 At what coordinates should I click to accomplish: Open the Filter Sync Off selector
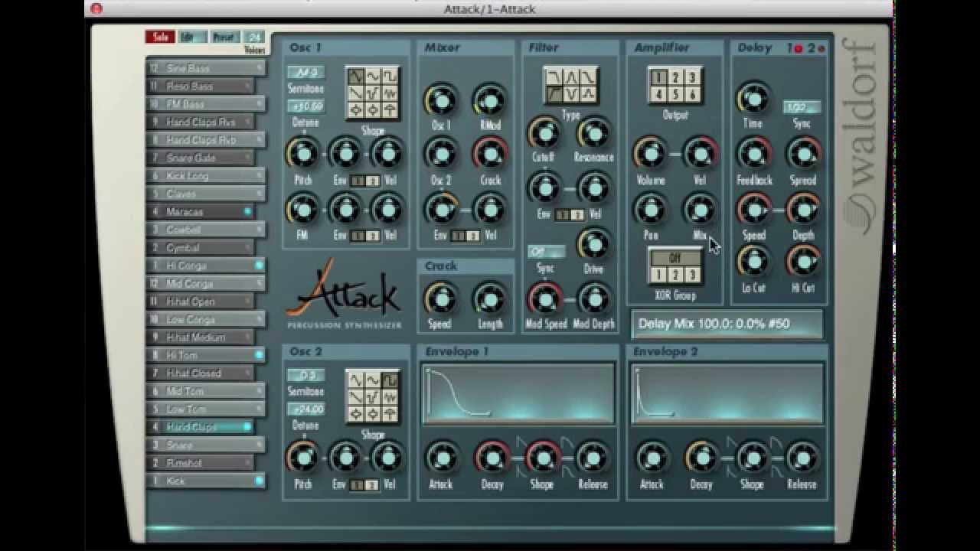click(546, 252)
